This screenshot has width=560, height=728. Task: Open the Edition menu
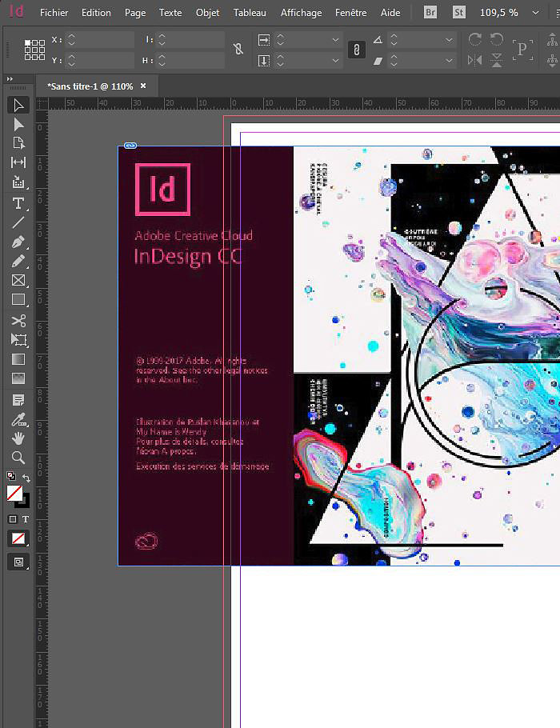point(96,13)
